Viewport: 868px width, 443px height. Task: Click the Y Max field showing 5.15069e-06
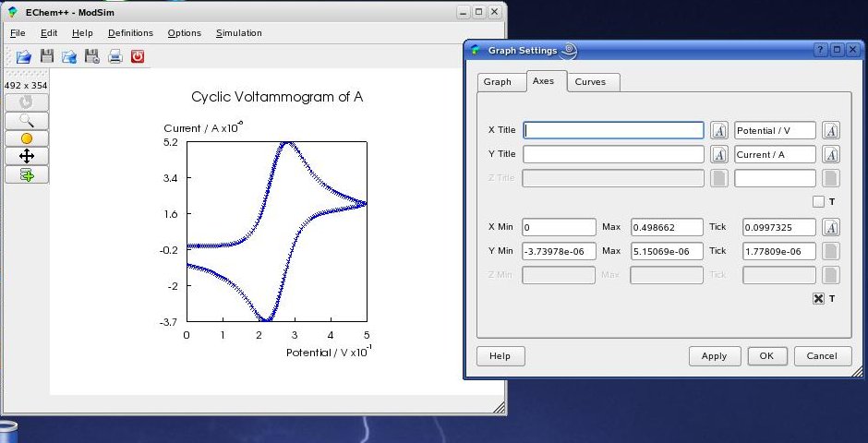tap(667, 250)
